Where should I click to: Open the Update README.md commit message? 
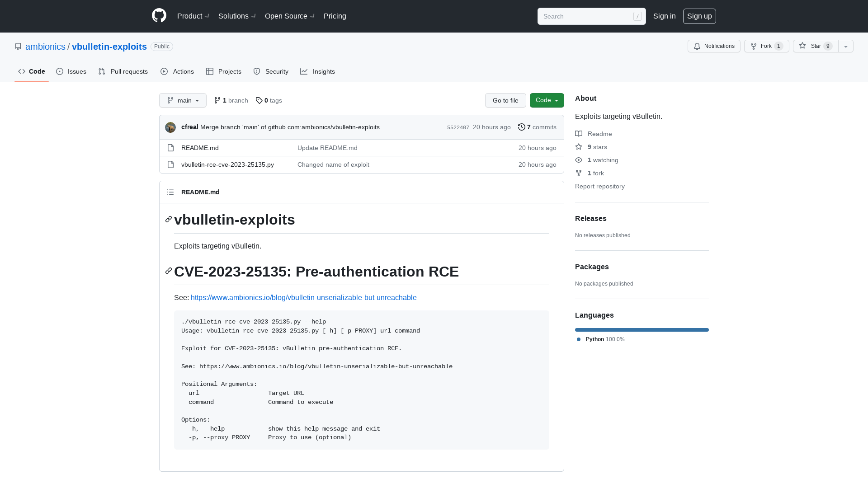(x=327, y=148)
